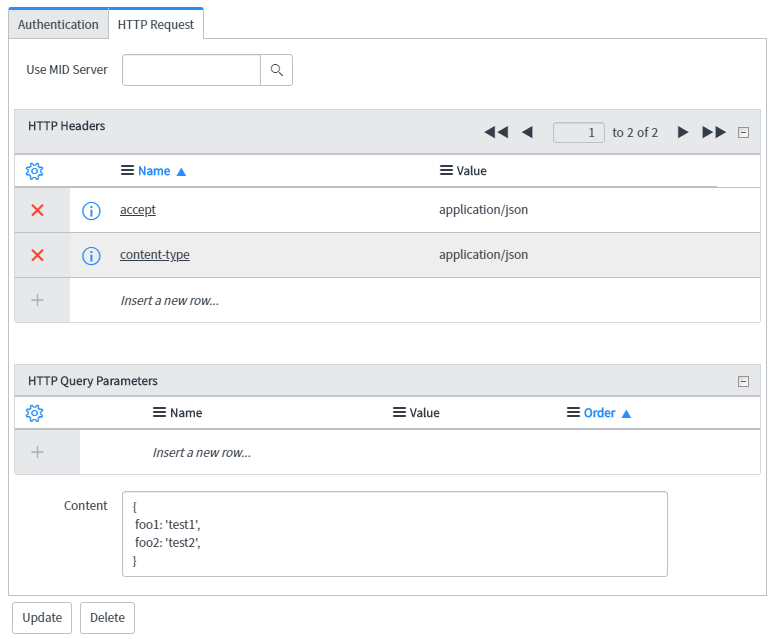Sort HTTP Headers by Name
The image size is (774, 639).
pos(154,171)
